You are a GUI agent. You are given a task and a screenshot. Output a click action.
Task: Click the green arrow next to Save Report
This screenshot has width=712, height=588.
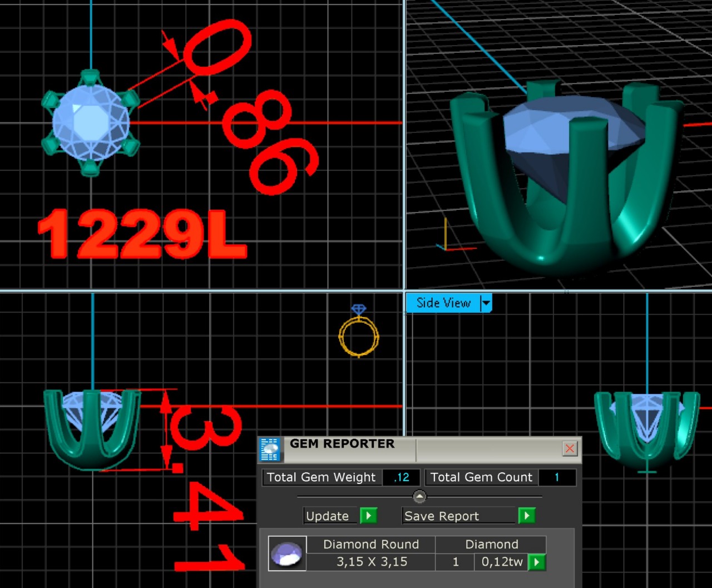coord(526,516)
